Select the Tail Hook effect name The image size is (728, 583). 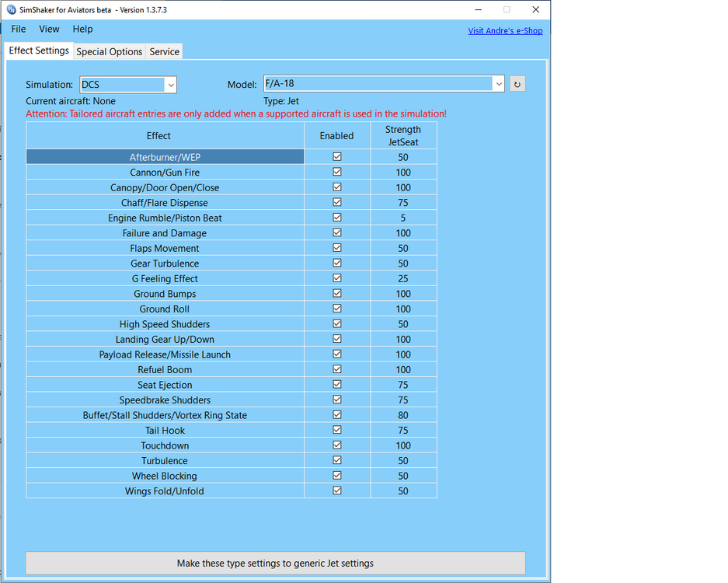165,430
